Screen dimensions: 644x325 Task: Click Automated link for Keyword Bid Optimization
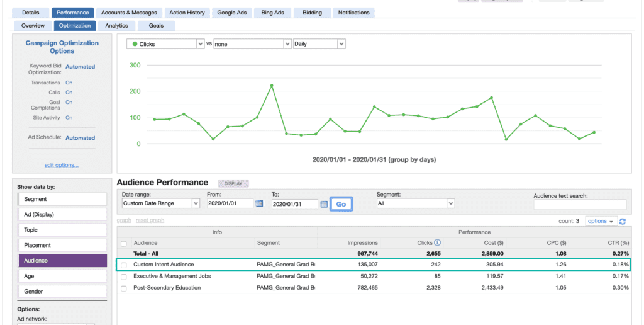[80, 67]
